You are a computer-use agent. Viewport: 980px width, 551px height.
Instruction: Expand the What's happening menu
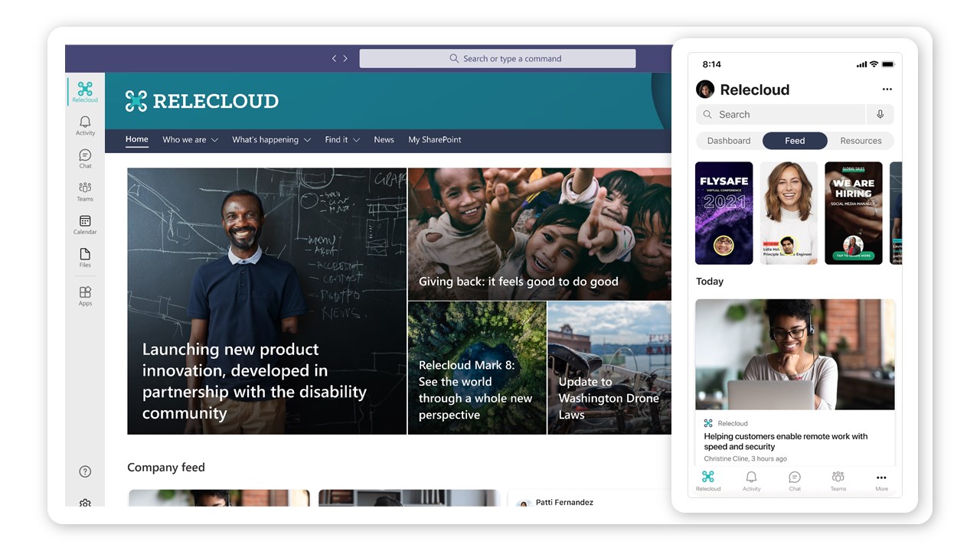[271, 140]
